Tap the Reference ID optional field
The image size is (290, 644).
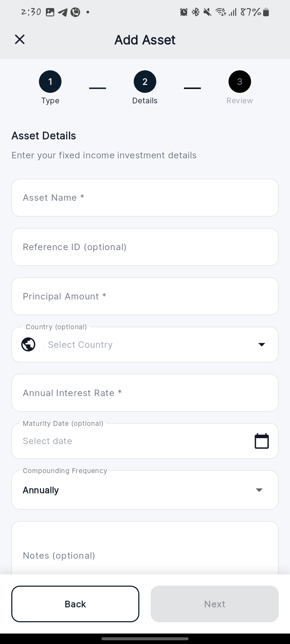pos(145,247)
